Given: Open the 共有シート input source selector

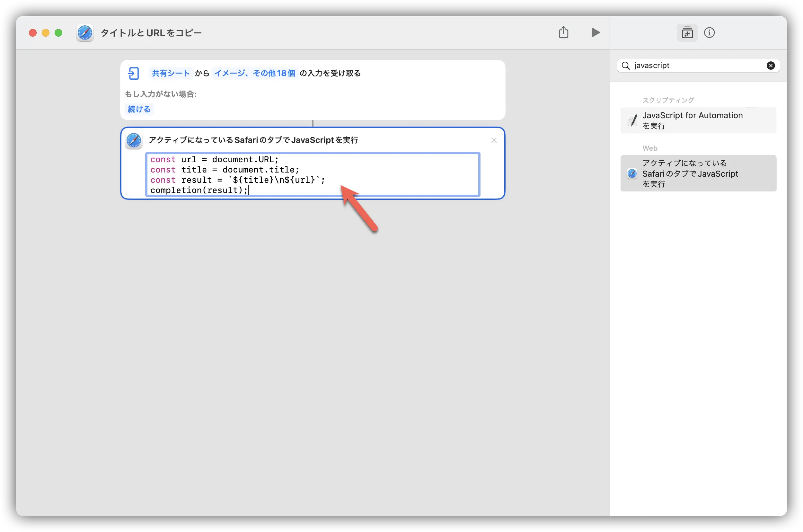Looking at the screenshot, I should tap(171, 73).
